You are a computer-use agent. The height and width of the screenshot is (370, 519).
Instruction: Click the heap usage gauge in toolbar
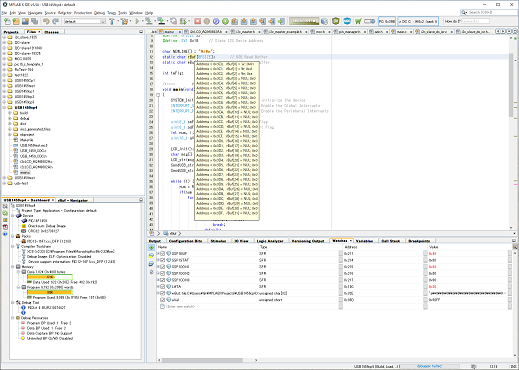(304, 21)
